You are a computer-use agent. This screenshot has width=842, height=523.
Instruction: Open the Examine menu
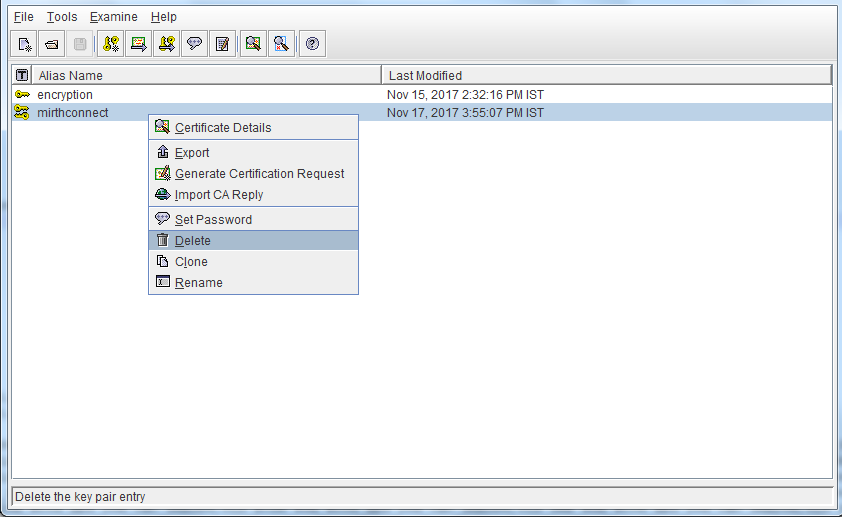click(113, 17)
